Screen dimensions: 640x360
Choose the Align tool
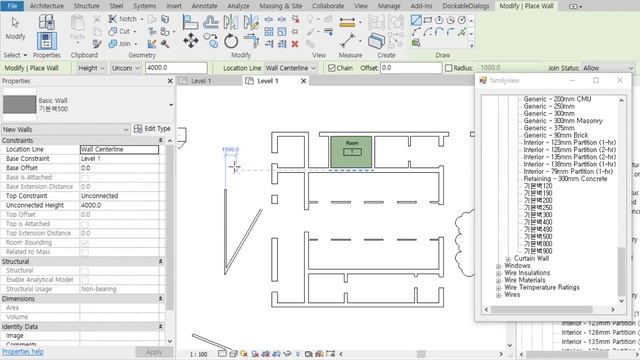pyautogui.click(x=190, y=22)
